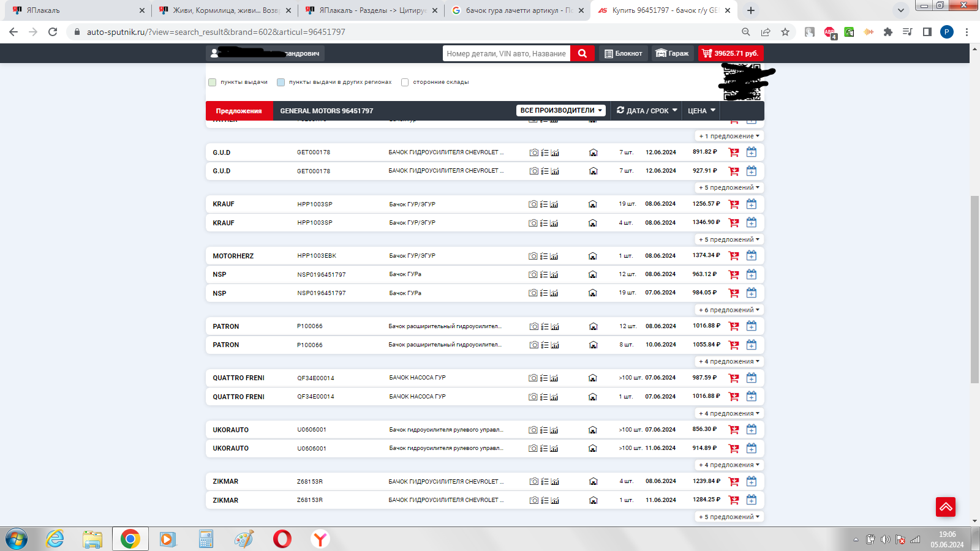Switch to 'ЯПлакалъ - Разделы' tab
This screenshot has width=980, height=551.
coord(371,10)
